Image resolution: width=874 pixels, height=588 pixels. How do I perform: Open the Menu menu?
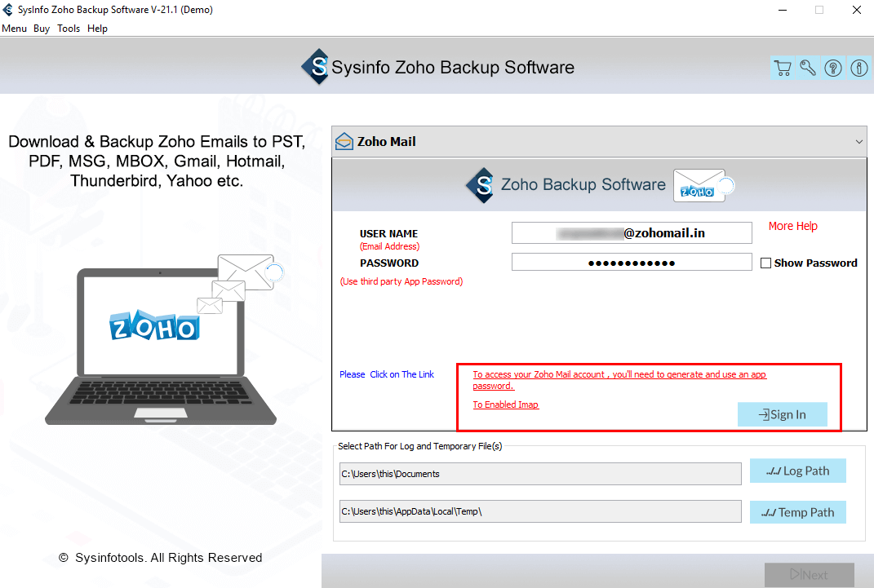[x=14, y=29]
